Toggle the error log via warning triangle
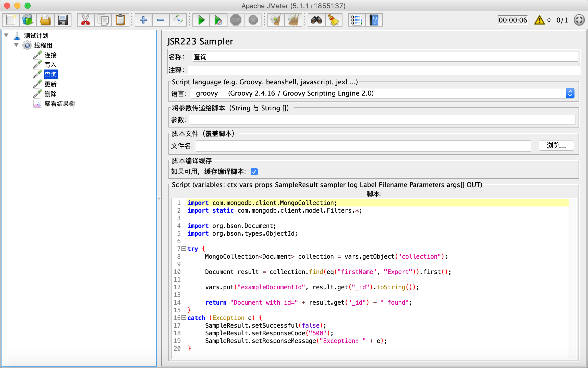The height and width of the screenshot is (368, 588). coord(539,20)
